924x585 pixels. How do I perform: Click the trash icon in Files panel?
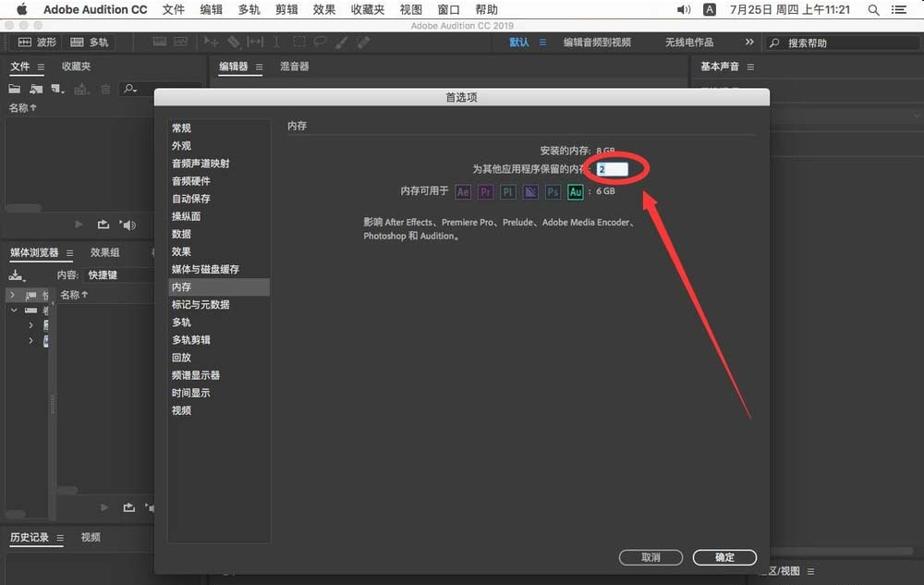(x=105, y=89)
